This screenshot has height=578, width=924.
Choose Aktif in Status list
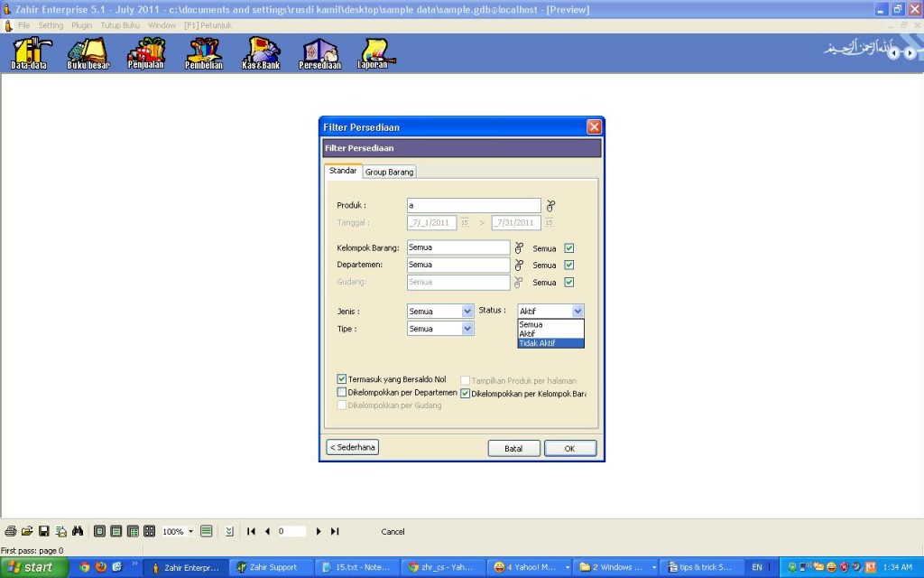click(551, 334)
